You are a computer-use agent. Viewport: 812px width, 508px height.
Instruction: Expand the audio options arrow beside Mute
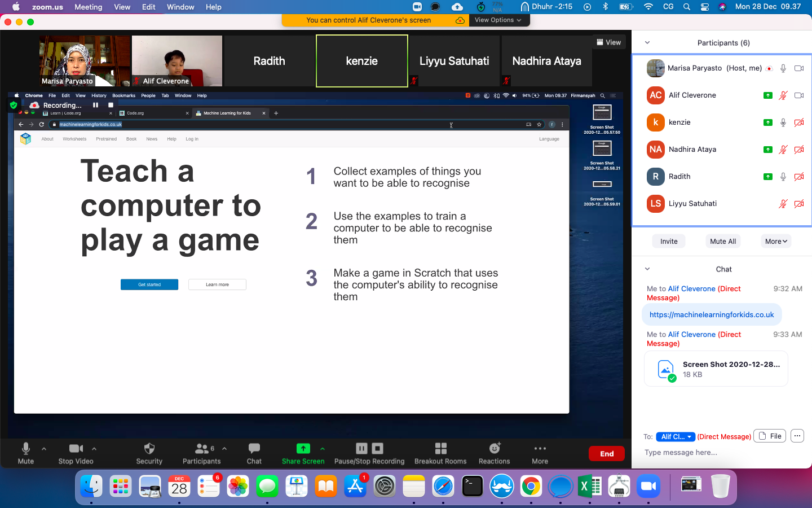[x=44, y=449]
